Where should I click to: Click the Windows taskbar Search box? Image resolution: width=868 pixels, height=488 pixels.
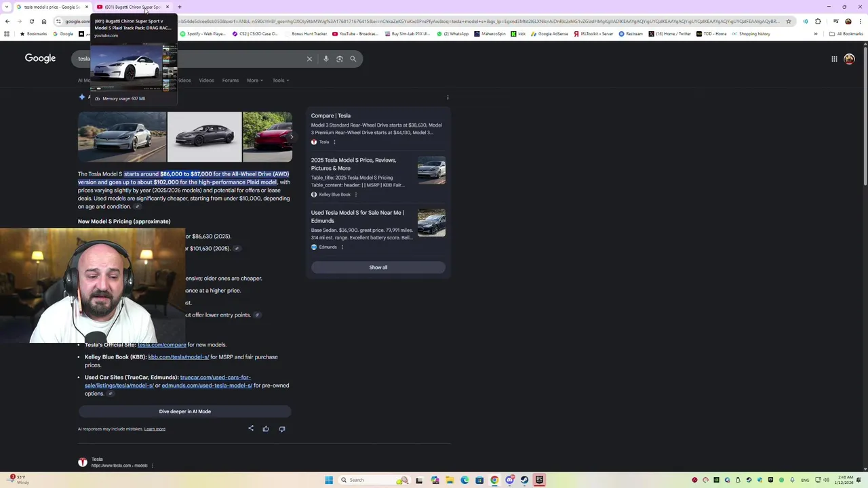[x=373, y=480]
